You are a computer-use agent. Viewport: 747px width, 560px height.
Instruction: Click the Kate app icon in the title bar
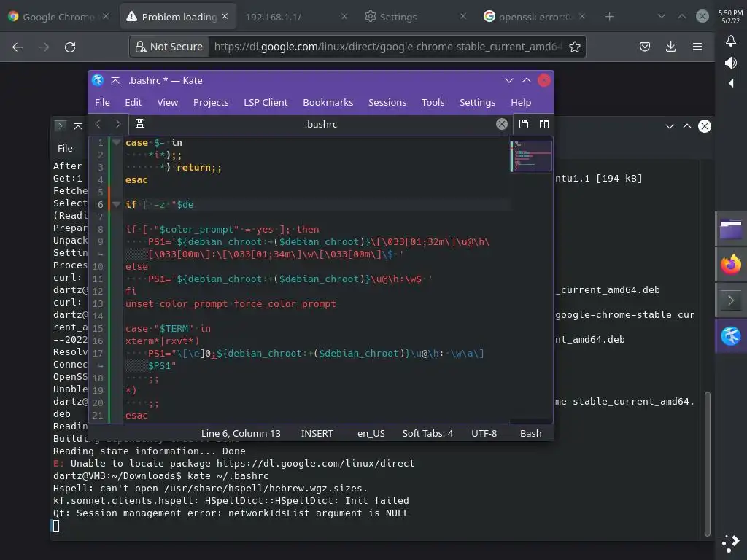(x=98, y=80)
